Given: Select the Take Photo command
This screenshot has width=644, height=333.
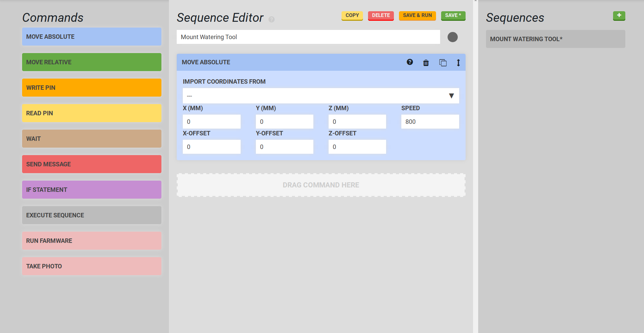Looking at the screenshot, I should click(91, 266).
